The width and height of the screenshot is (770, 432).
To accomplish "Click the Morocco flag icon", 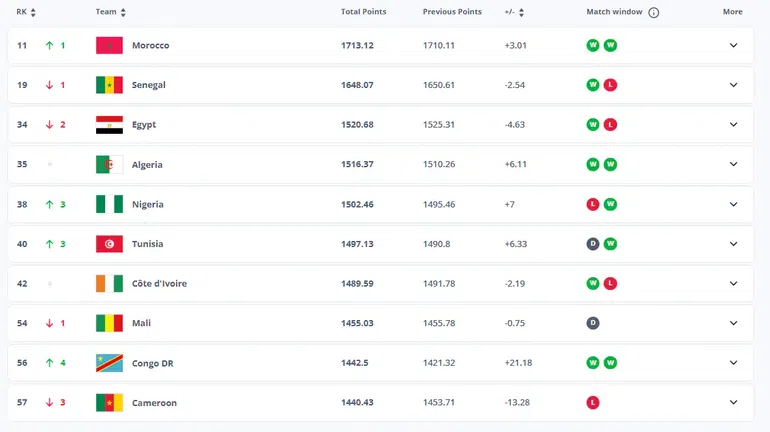I will click(x=108, y=46).
